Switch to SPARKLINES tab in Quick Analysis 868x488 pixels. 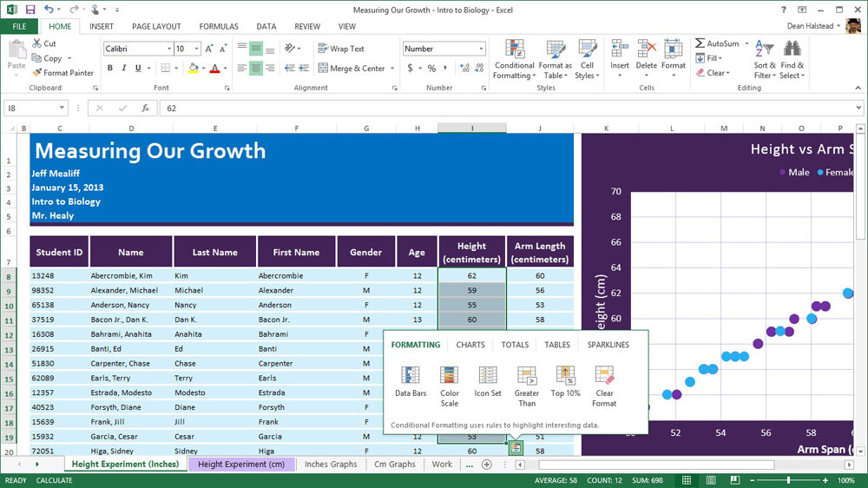pos(608,345)
